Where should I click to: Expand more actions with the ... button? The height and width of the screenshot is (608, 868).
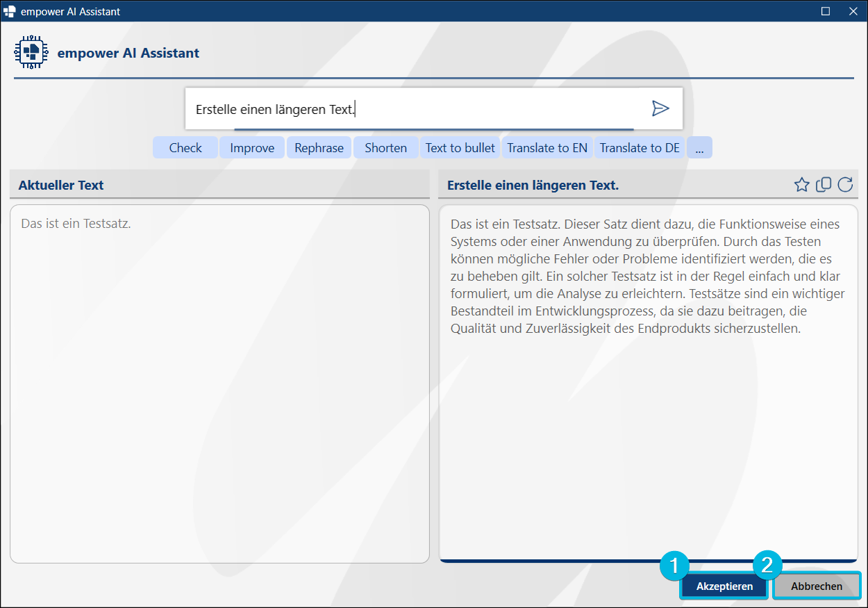699,147
